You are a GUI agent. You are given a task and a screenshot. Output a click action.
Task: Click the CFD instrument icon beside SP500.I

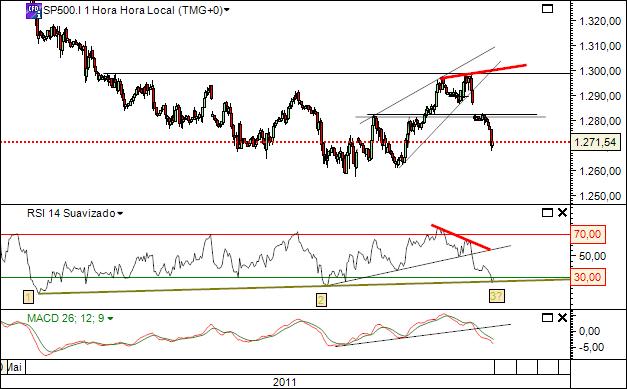[x=34, y=10]
